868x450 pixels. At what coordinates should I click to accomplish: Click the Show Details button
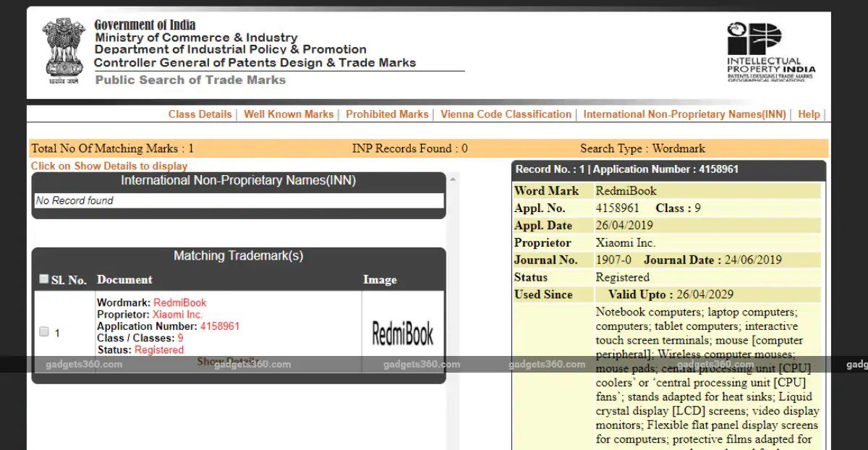[x=227, y=362]
